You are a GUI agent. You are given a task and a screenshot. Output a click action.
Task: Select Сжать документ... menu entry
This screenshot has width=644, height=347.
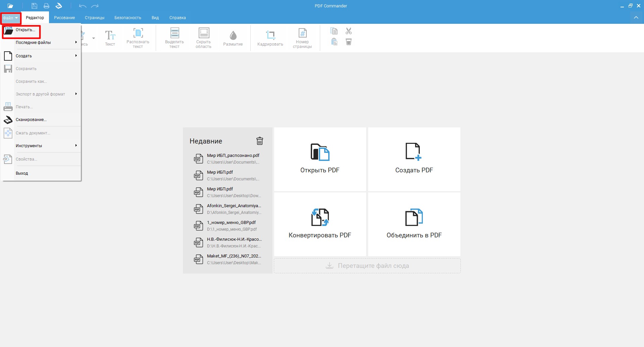click(41, 133)
